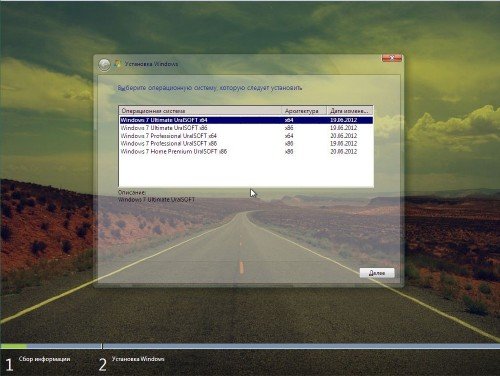Click the Windows flag icon in title bar
500x376 pixels.
point(117,64)
